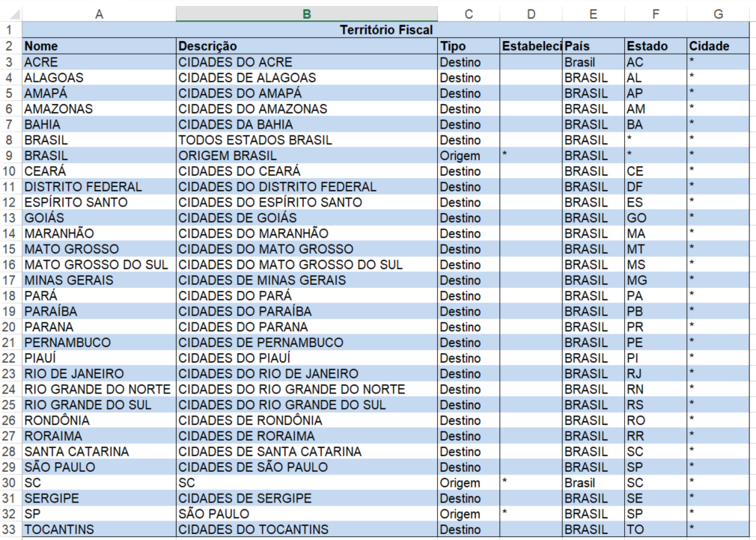Screen dimensions: 756x540
Task: Click 'BRASIL' country cell in PARÁ row
Action: click(x=593, y=295)
